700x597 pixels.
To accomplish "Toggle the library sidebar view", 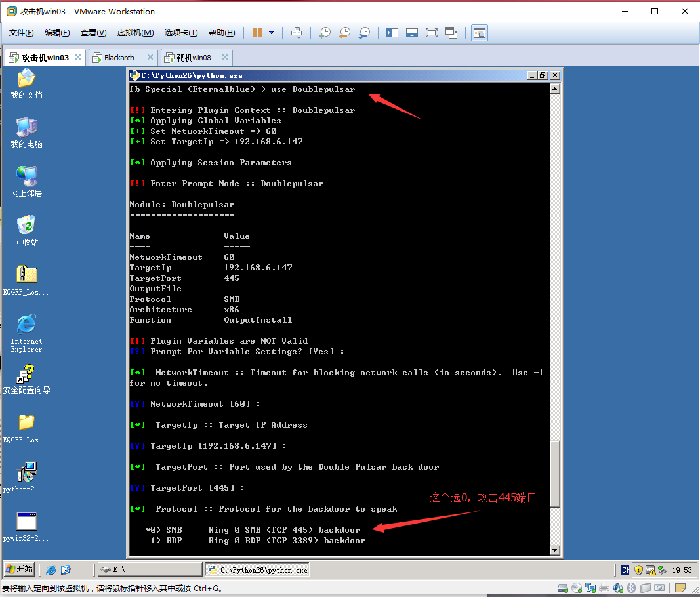I will (392, 33).
